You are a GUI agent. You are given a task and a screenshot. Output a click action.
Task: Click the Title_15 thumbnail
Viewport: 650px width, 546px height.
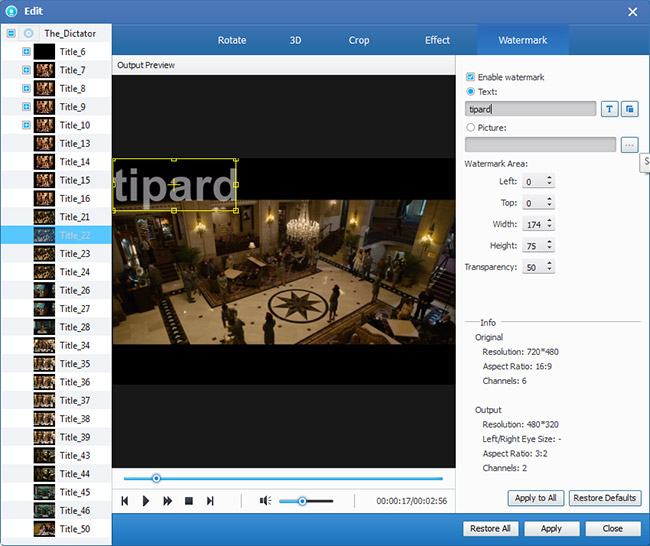click(x=44, y=180)
